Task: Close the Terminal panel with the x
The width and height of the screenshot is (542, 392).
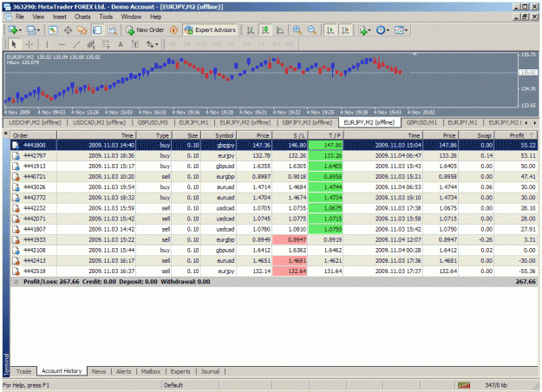Action: pos(6,133)
